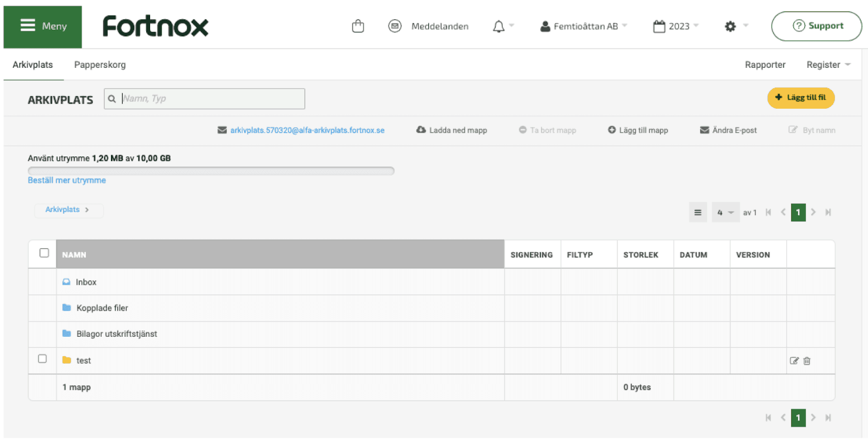Focus the Namn, Typ search field
Image resolution: width=868 pixels, height=445 pixels.
pyautogui.click(x=210, y=98)
